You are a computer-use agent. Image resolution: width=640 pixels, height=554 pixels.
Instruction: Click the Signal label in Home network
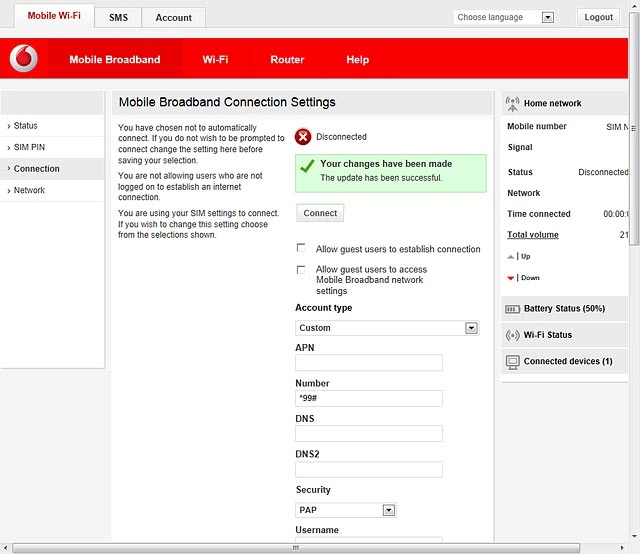(x=520, y=147)
